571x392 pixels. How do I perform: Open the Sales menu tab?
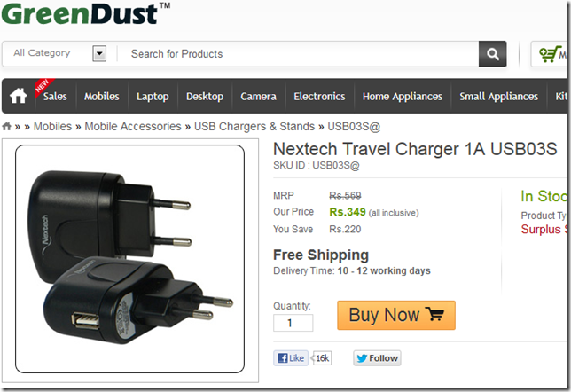pos(55,96)
